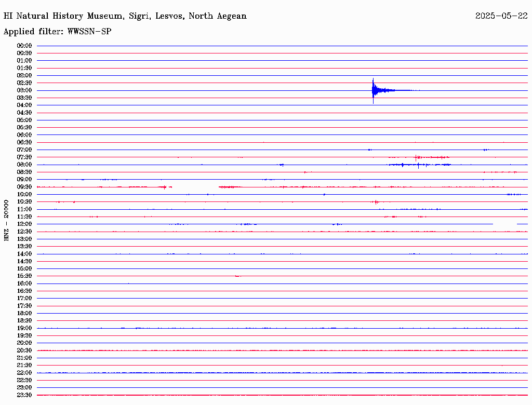532x405 pixels.
Task: Select the 06:00 time label
Action: tap(24, 135)
